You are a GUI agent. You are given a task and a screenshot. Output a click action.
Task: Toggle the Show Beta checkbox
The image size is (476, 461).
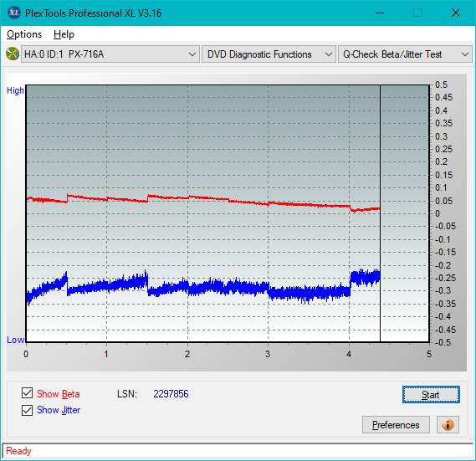[x=27, y=393]
